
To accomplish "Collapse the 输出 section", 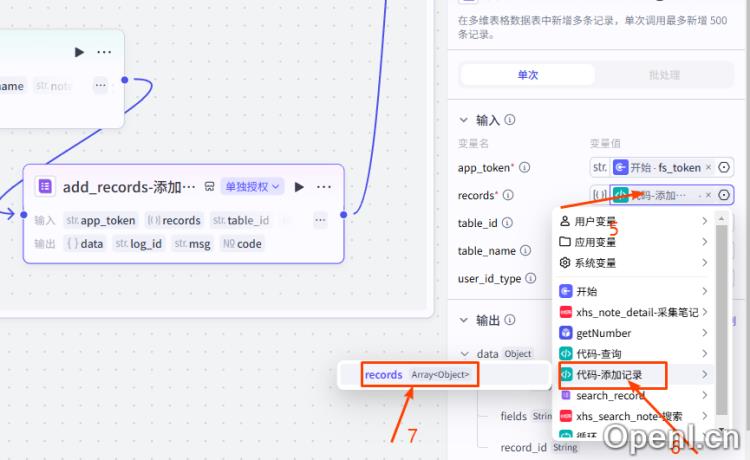I will 463,320.
